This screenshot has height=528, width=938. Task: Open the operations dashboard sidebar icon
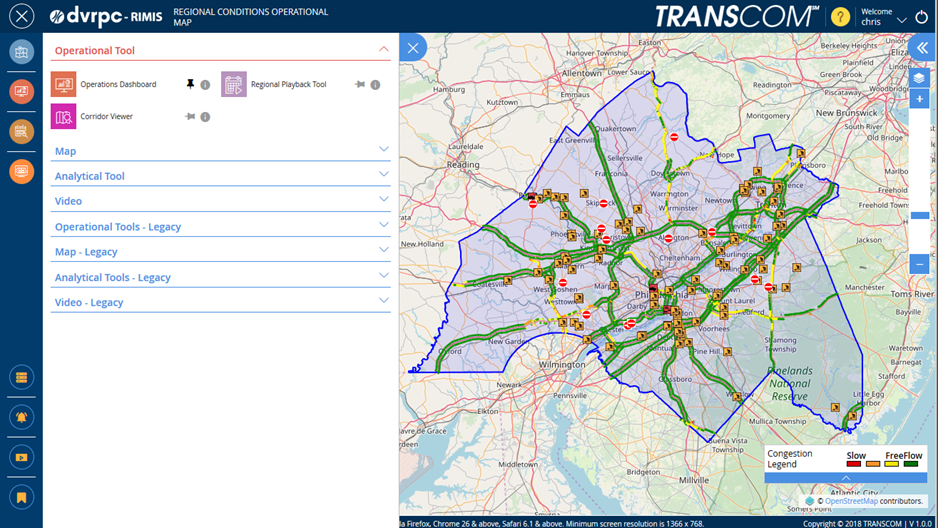22,91
